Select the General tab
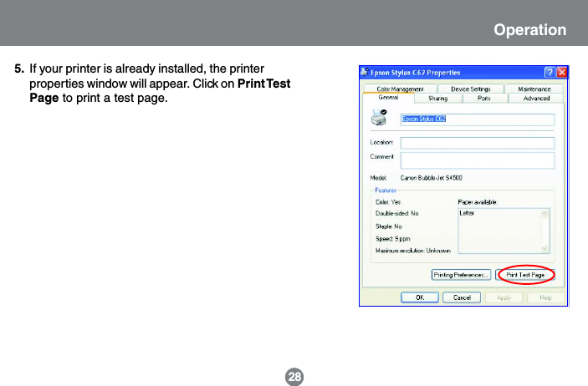The image size is (588, 386). pyautogui.click(x=388, y=98)
